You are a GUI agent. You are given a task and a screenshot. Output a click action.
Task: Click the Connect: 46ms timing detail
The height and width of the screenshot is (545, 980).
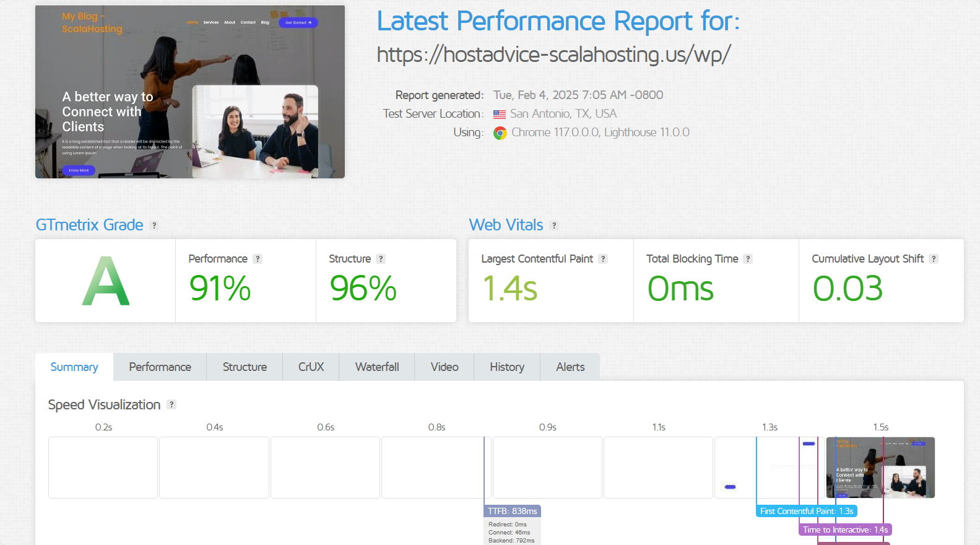510,533
